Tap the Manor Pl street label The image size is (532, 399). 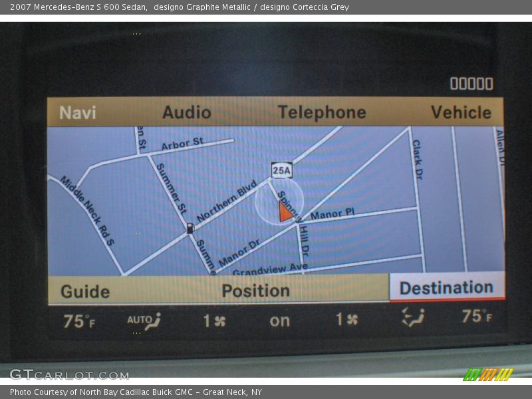point(332,213)
